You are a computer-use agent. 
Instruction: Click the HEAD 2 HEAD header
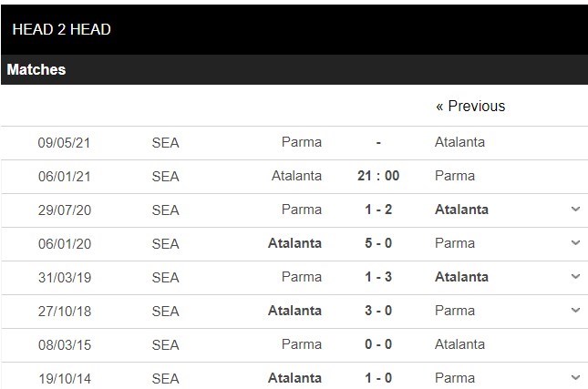pos(61,29)
